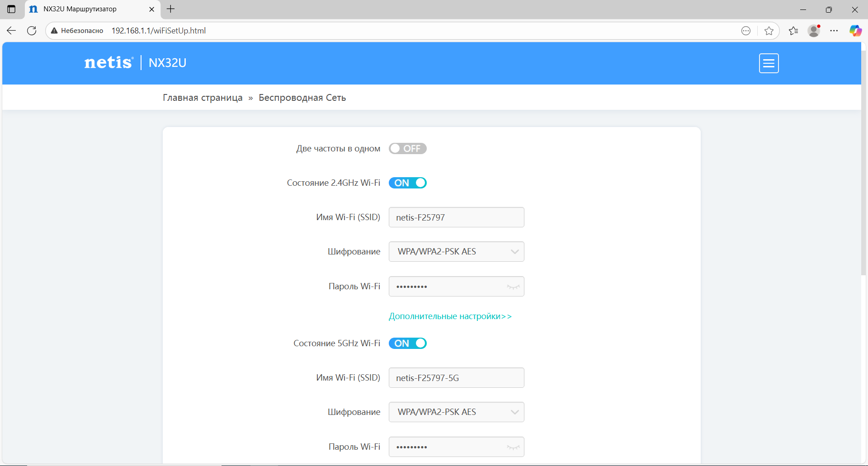This screenshot has width=868, height=466.
Task: Turn off the 5GHz Wi-Fi state switch
Action: tap(408, 344)
